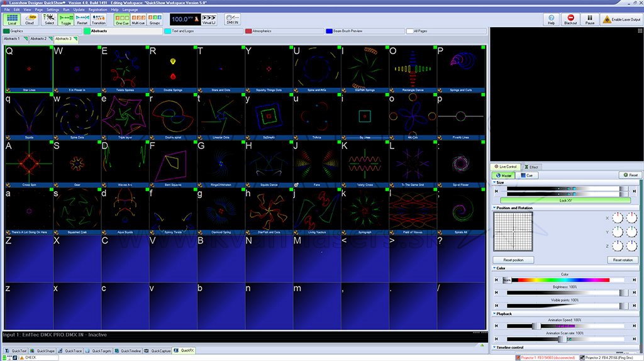Open the QuickTargets tool
The image size is (644, 361).
[x=99, y=351]
